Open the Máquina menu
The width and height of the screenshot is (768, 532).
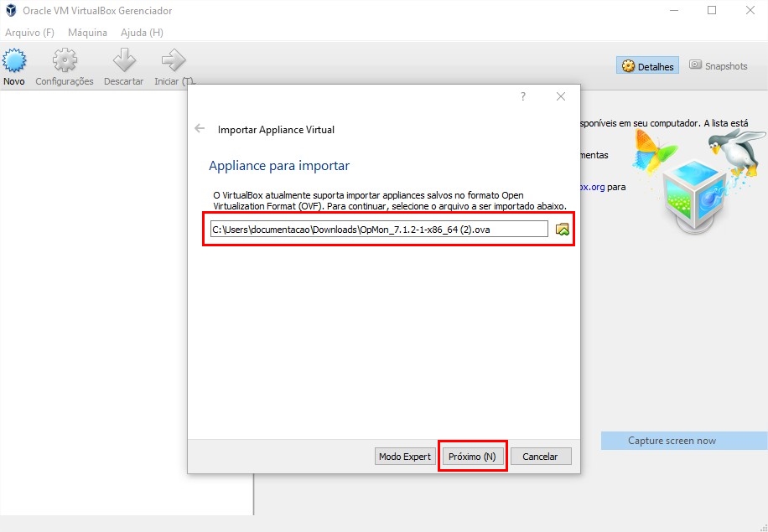[87, 33]
